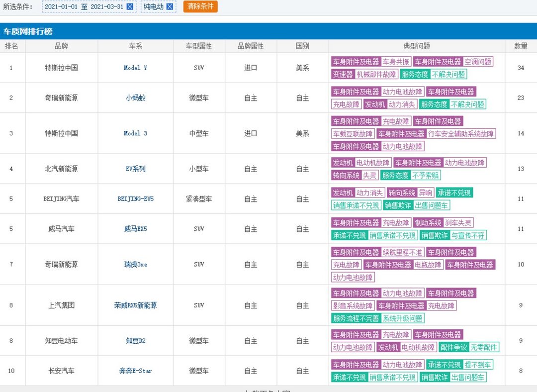Viewport: 537px width, 392px height.
Task: Click 北汽新能源 brand cell
Action: click(61, 169)
